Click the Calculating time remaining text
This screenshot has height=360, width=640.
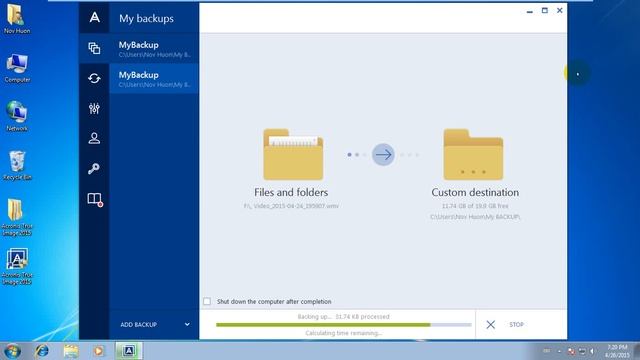(343, 333)
